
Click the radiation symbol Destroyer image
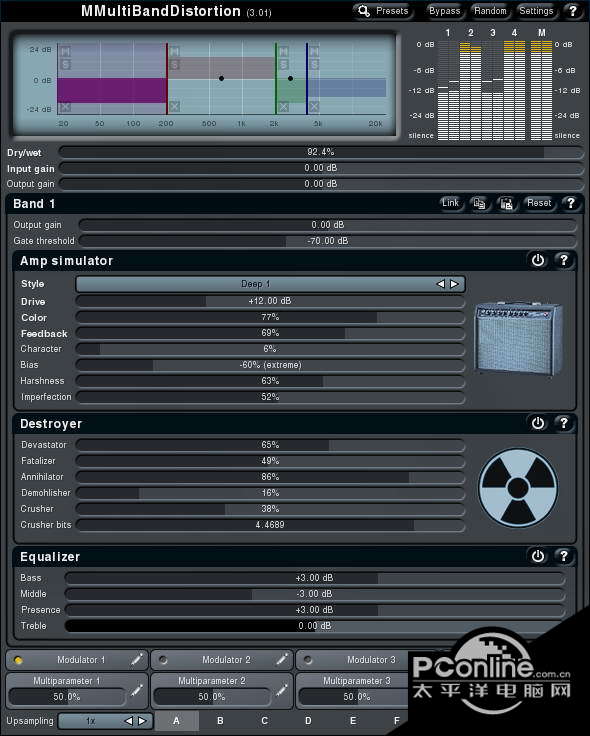click(518, 488)
